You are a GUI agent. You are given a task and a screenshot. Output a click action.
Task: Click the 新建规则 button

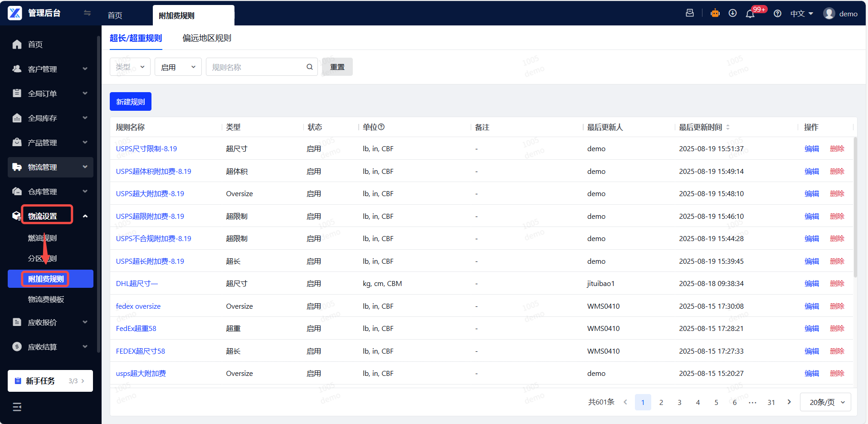[131, 102]
